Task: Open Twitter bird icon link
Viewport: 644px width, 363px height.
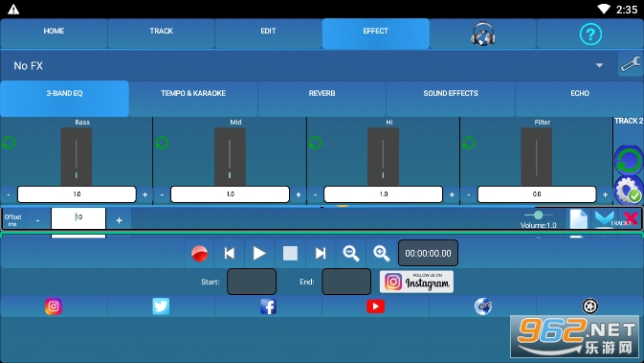Action: 161,306
